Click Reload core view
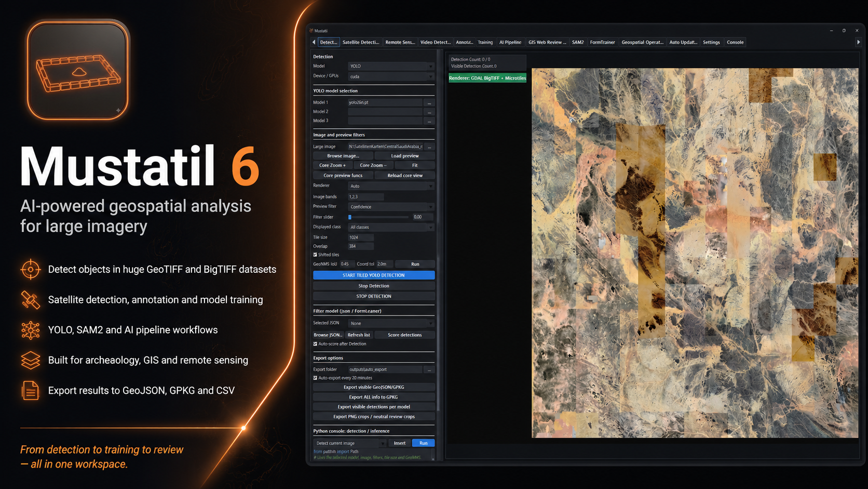Viewport: 868px width, 489px height. (x=405, y=176)
